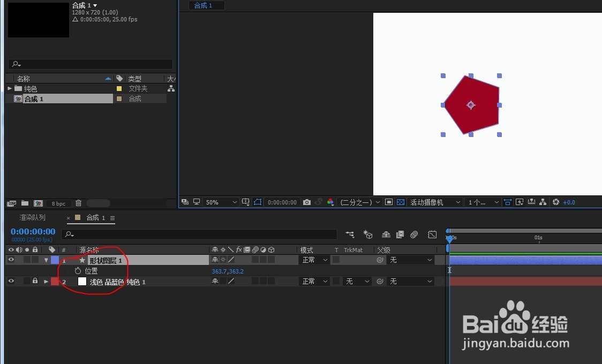Toggle the 位置 stopwatch keyframe
Screen dimensions: 602x364
[x=78, y=270]
